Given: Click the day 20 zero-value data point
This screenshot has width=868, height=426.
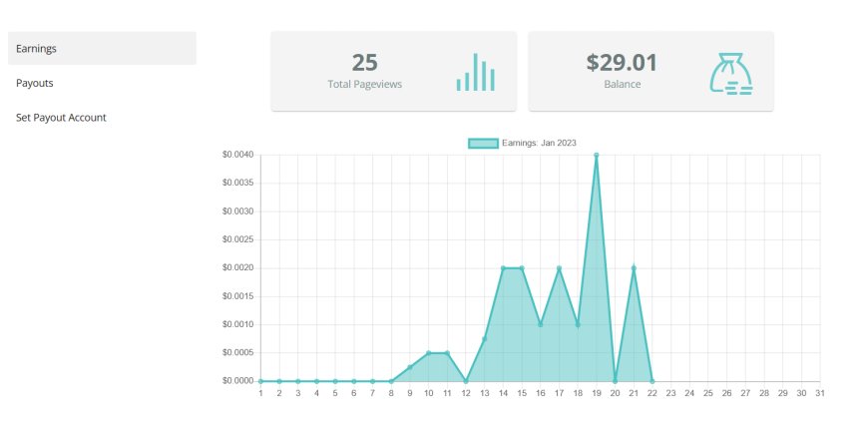Looking at the screenshot, I should pos(615,381).
